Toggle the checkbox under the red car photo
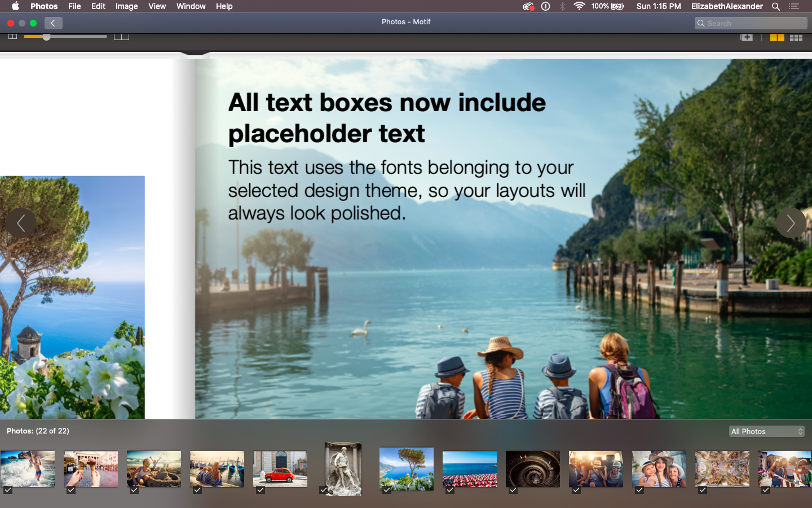812x508 pixels. click(x=260, y=490)
